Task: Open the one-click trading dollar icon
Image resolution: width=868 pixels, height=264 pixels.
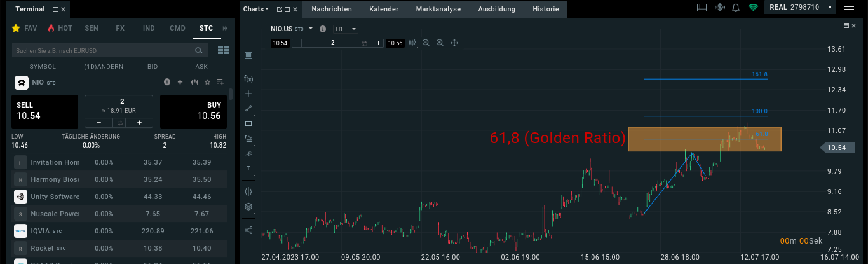Action: click(719, 8)
